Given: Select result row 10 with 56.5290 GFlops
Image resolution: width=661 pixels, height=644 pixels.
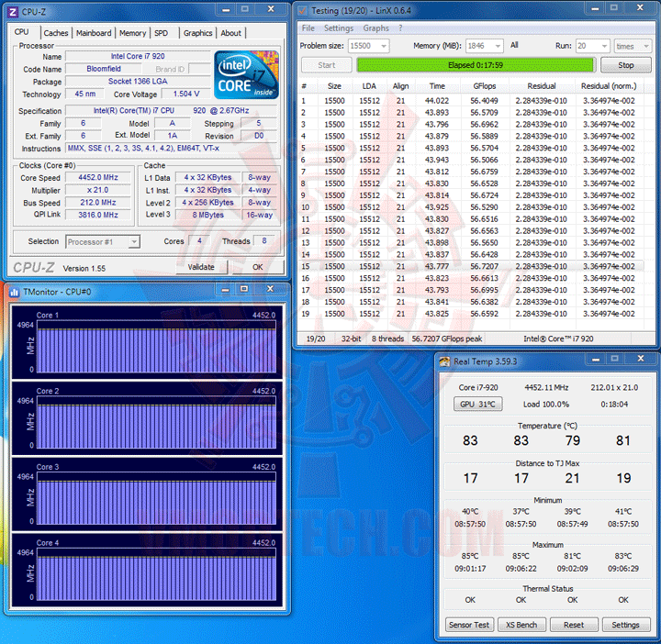Looking at the screenshot, I should pos(471,207).
